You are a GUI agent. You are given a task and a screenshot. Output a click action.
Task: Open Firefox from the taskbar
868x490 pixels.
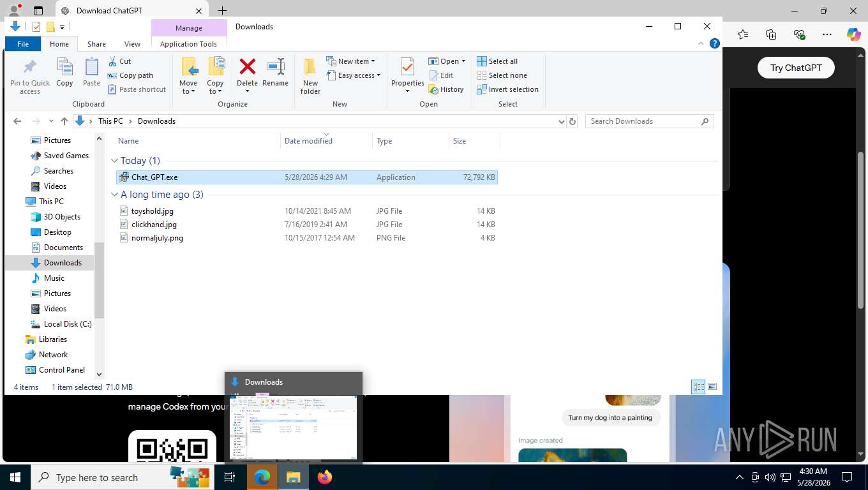[324, 477]
